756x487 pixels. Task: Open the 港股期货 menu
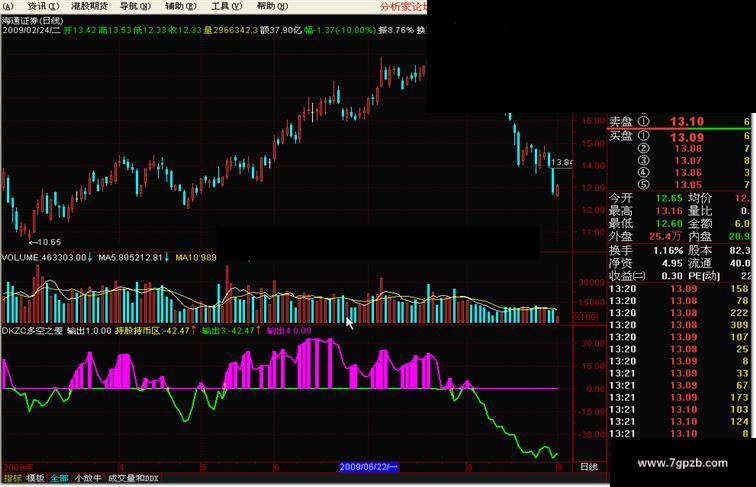coord(89,6)
